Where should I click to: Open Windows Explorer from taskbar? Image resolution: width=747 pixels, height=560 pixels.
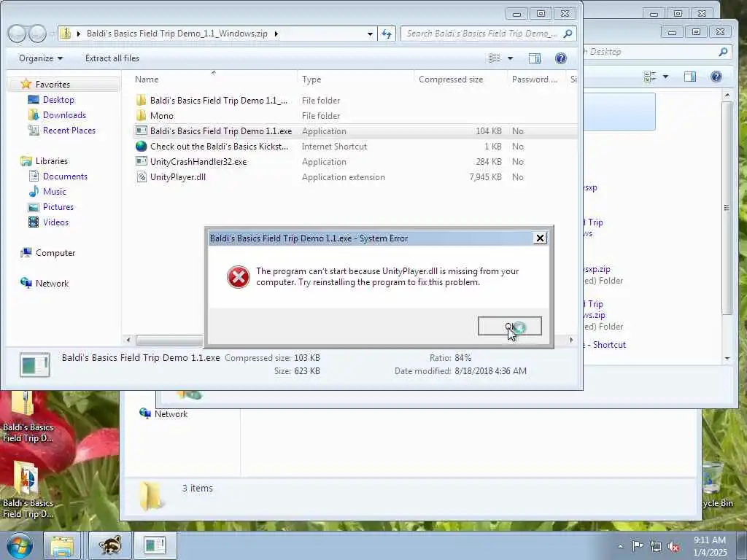(63, 545)
